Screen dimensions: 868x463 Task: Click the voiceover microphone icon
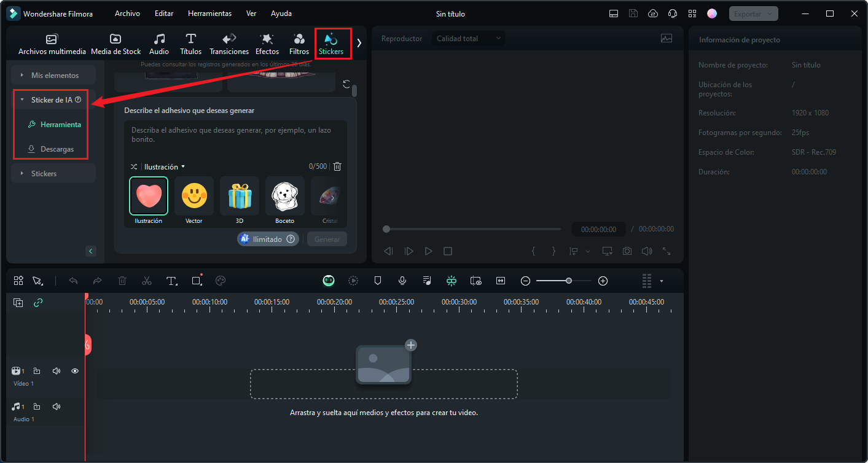pyautogui.click(x=402, y=281)
